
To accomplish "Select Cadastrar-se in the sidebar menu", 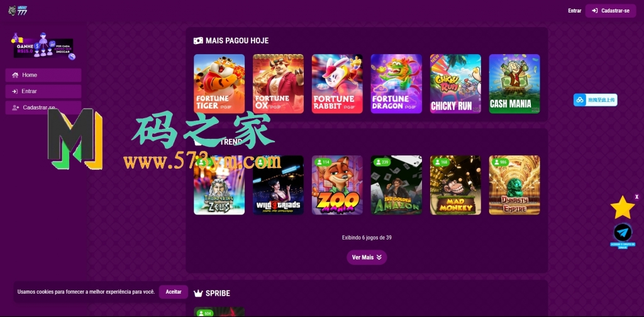I will coord(43,108).
